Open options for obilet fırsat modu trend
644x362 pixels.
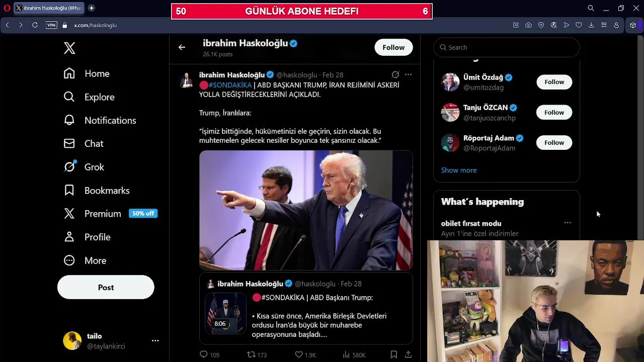pos(568,223)
